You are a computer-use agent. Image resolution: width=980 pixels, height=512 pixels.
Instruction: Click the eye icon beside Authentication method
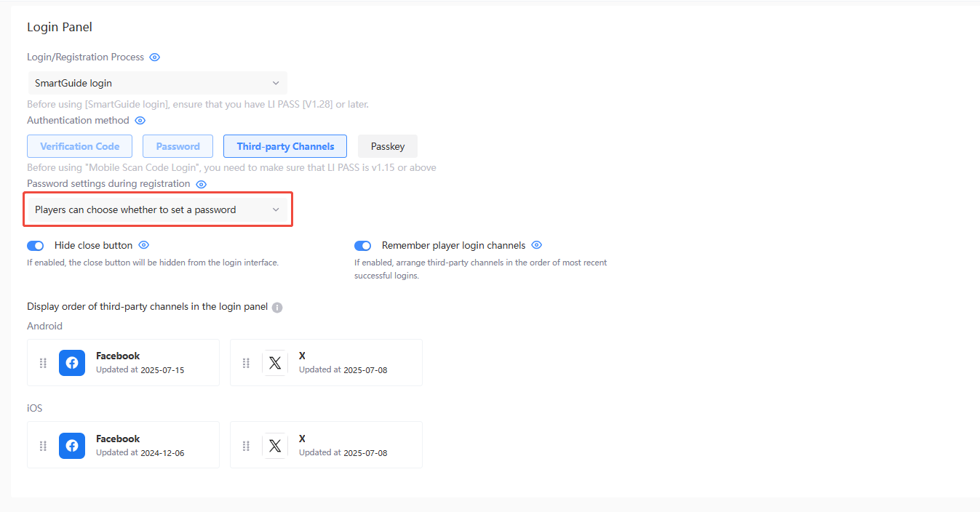point(139,120)
